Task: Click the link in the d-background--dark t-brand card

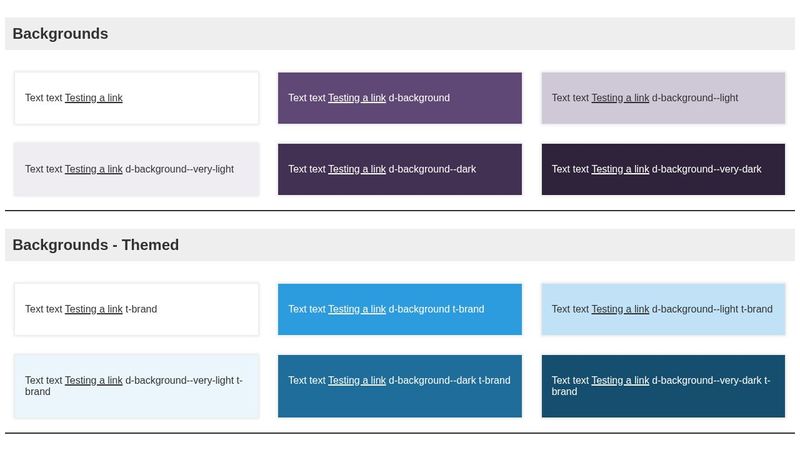Action: 357,380
